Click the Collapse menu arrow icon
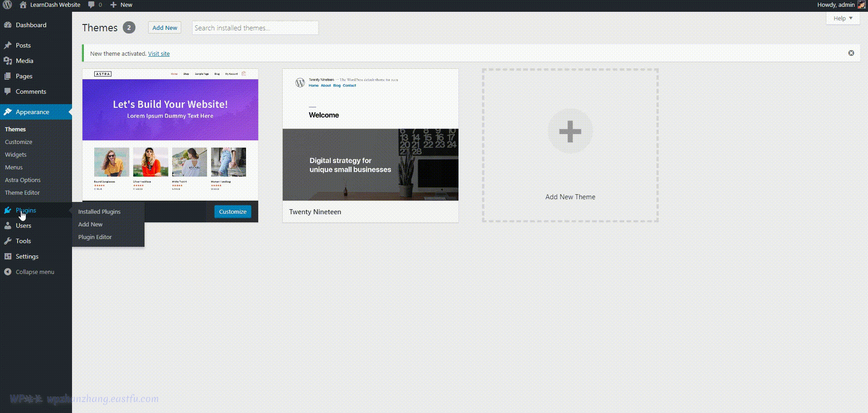Screen dimensions: 868x413 8,272
